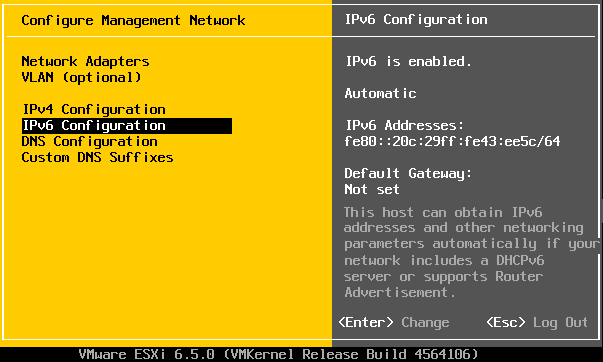Click the 'IPv6 Addresses:' label

(x=405, y=125)
